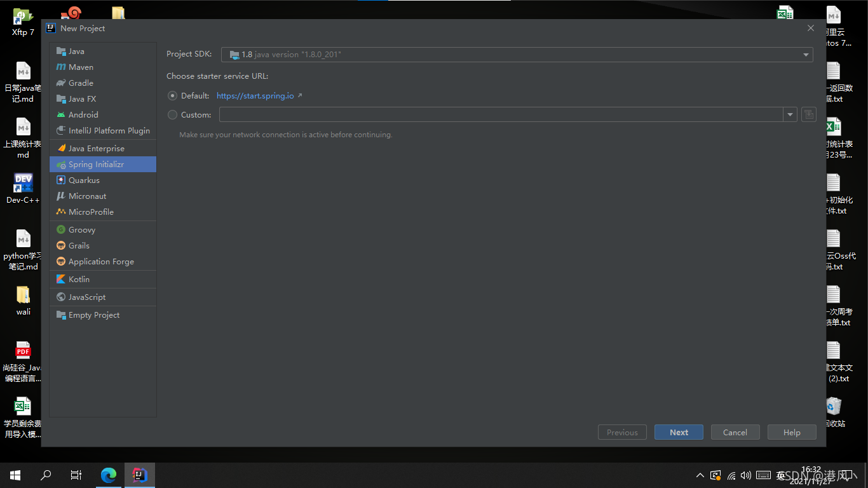Select Xftp 7 desktop shortcut
Image resolution: width=868 pixels, height=488 pixels.
(23, 22)
